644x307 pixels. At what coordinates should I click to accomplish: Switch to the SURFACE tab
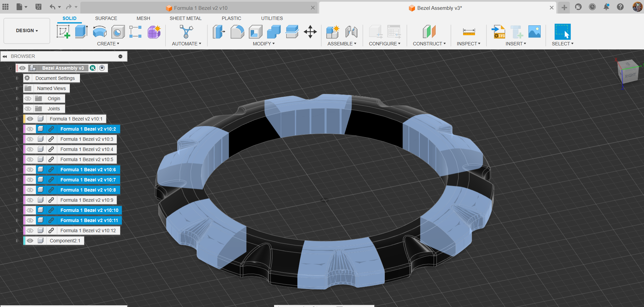click(106, 18)
